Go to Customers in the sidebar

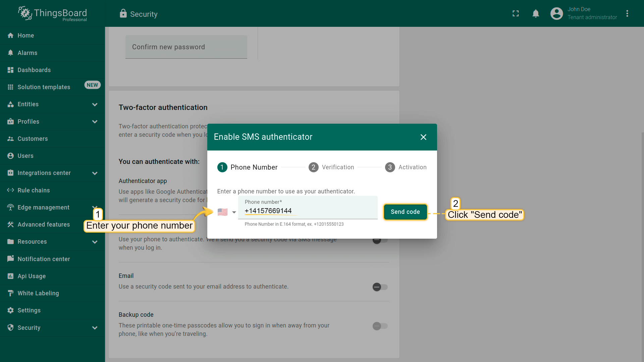click(33, 138)
